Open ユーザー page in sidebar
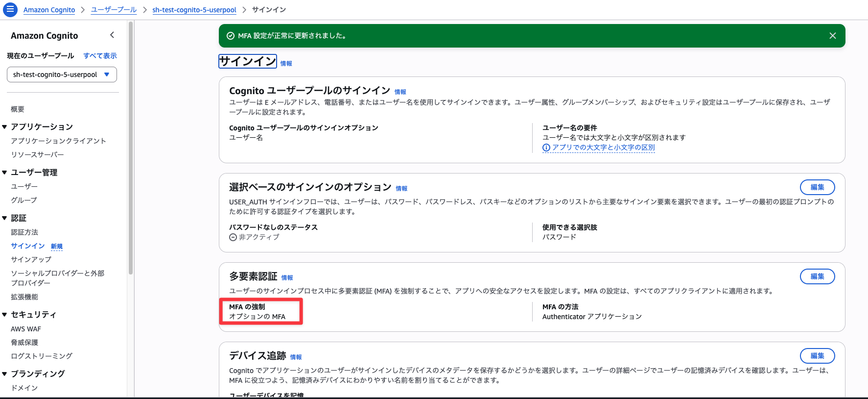Image resolution: width=868 pixels, height=399 pixels. point(24,187)
